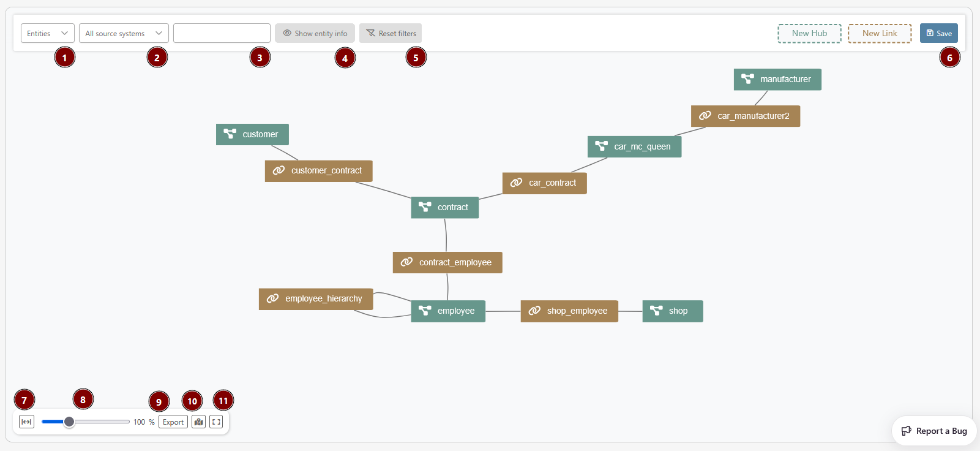Select the contract hub node
The image size is (980, 451).
point(445,207)
